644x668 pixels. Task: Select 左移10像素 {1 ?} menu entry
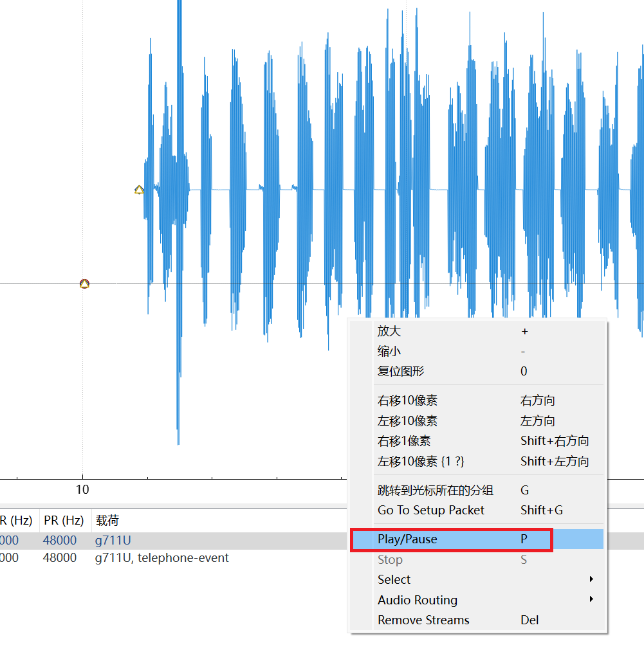477,462
